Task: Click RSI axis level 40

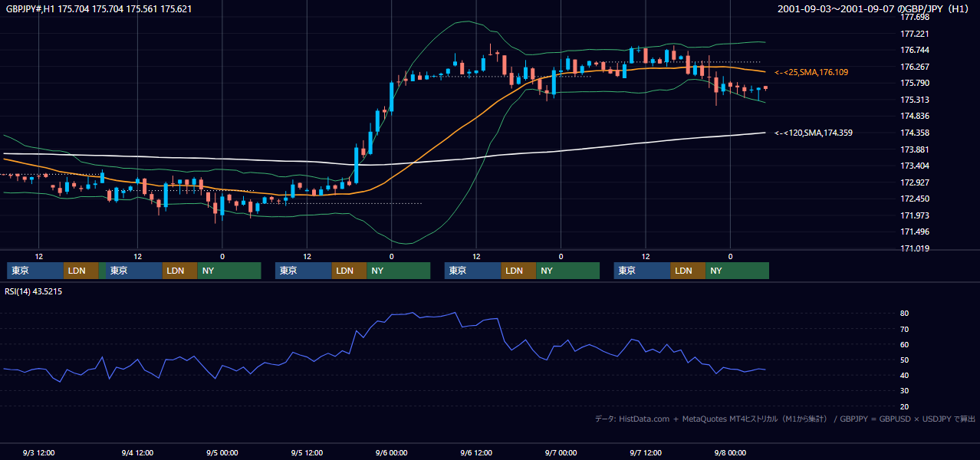Action: pyautogui.click(x=905, y=375)
